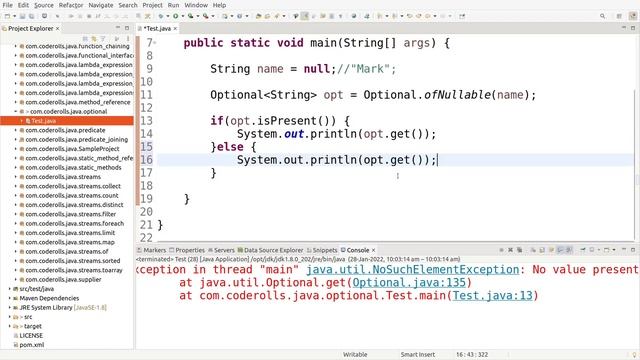Click the toolbar Search magnifier icon at right
Image resolution: width=640 pixels, height=360 pixels.
pyautogui.click(x=602, y=16)
